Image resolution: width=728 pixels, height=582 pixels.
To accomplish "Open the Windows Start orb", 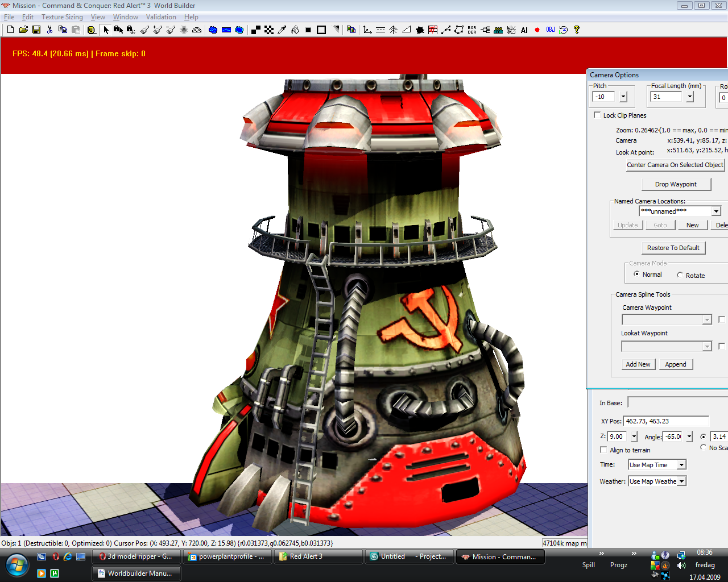I will [x=17, y=565].
